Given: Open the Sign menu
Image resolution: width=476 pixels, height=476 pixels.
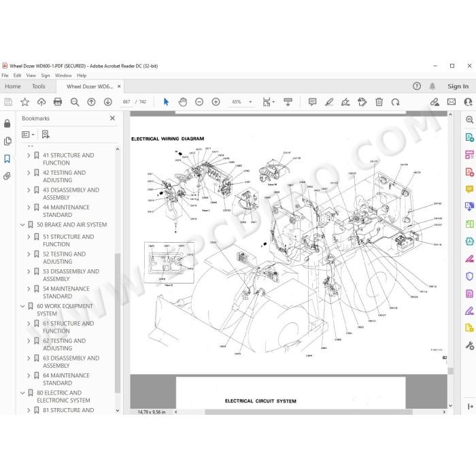Looking at the screenshot, I should click(x=46, y=75).
